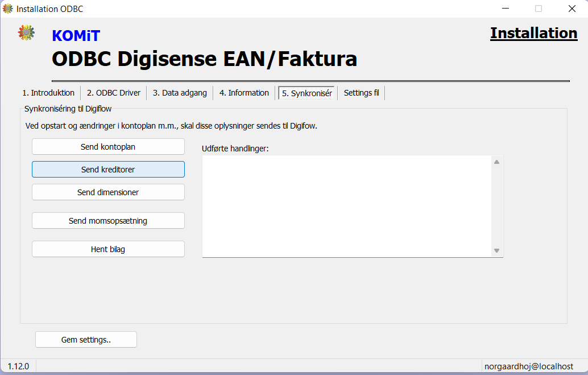Click the version 1.12.0 status text
Screen dimensions: 588x375
point(18,366)
